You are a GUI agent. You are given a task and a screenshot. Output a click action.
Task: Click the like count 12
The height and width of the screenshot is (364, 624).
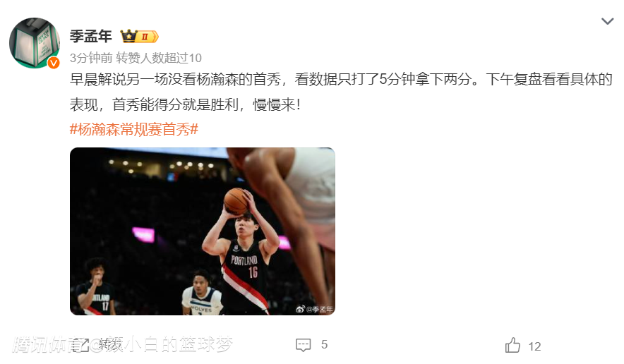[534, 346]
